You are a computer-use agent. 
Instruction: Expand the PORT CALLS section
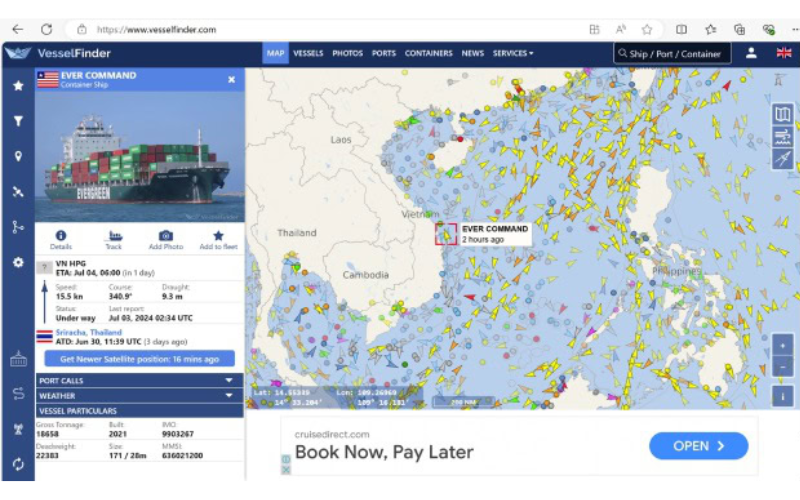(x=139, y=381)
